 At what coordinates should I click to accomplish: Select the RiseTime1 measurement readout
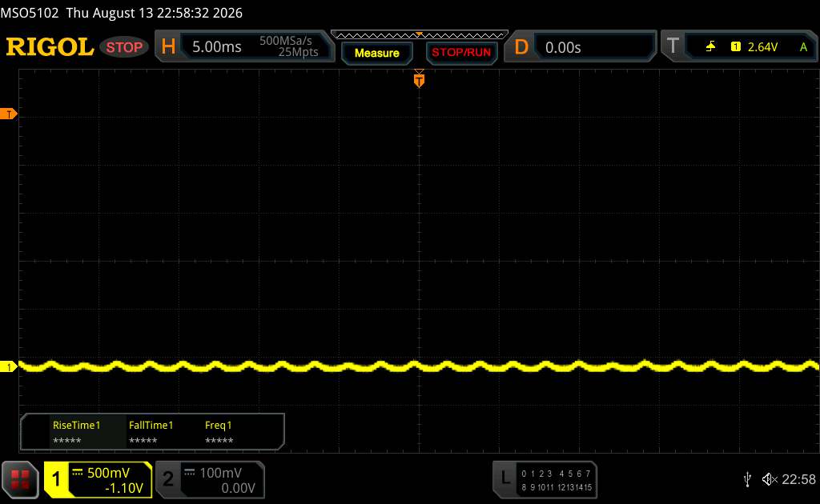click(x=76, y=432)
